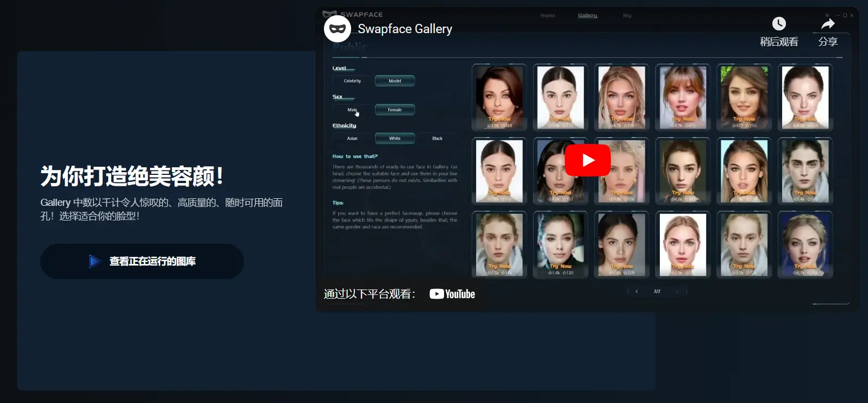Viewport: 868px width, 403px height.
Task: Open the face thumbnail with 1.4k views, 120 stars
Action: (x=560, y=244)
